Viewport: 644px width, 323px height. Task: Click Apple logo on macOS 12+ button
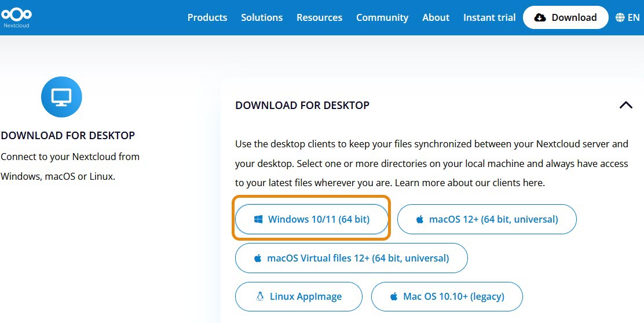pyautogui.click(x=419, y=219)
